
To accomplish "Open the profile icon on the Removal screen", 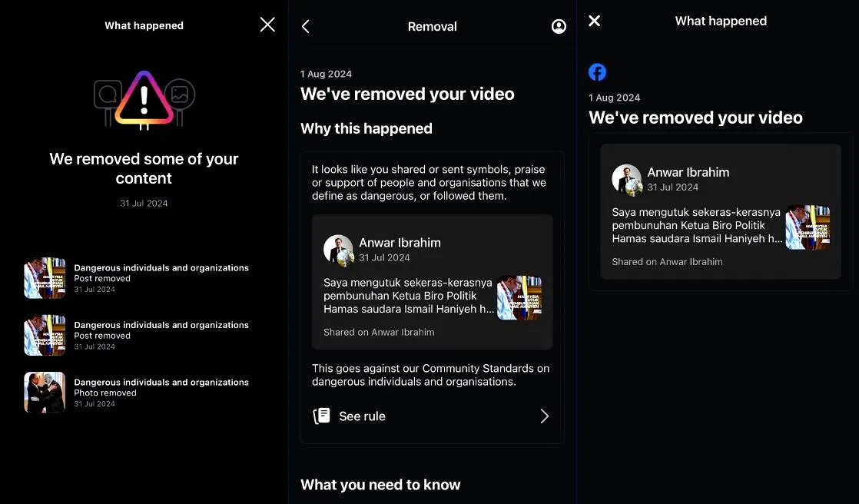I will coord(559,26).
